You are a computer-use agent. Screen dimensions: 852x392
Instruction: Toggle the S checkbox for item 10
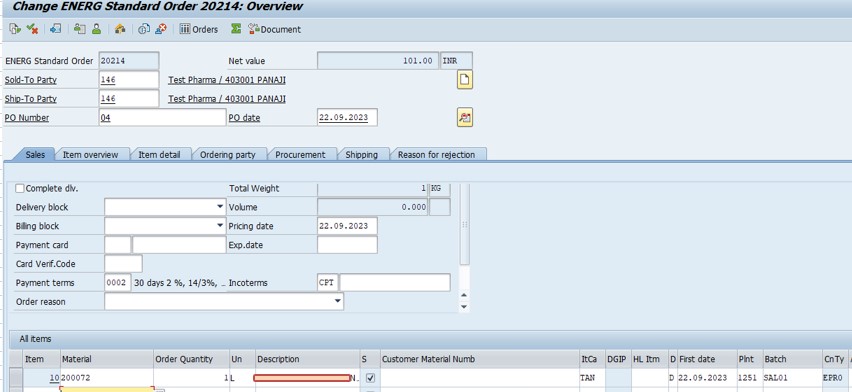(371, 377)
